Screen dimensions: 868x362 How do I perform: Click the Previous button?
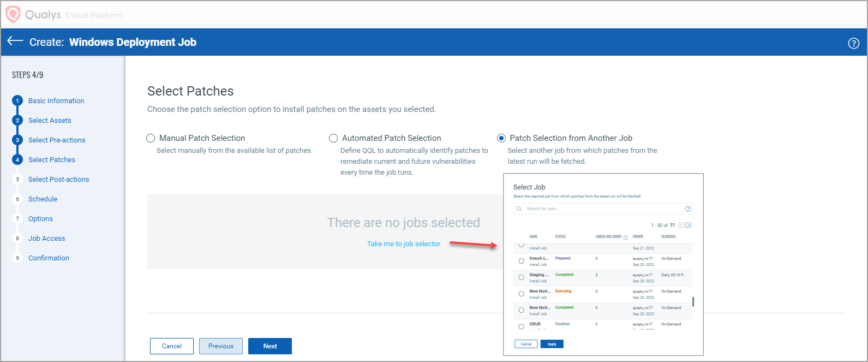click(x=221, y=346)
